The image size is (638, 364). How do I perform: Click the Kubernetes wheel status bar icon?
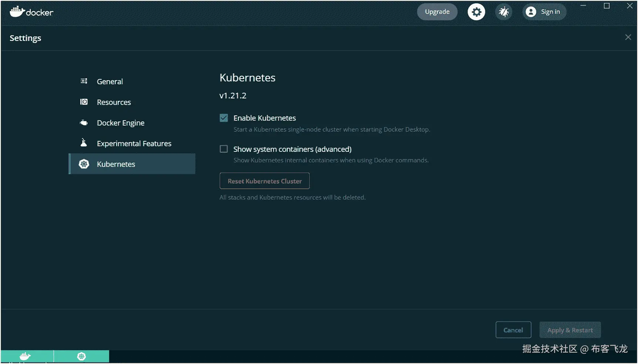pos(82,356)
